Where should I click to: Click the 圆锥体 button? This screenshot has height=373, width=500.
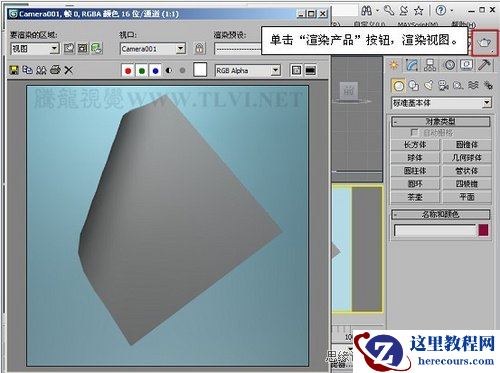(x=467, y=145)
